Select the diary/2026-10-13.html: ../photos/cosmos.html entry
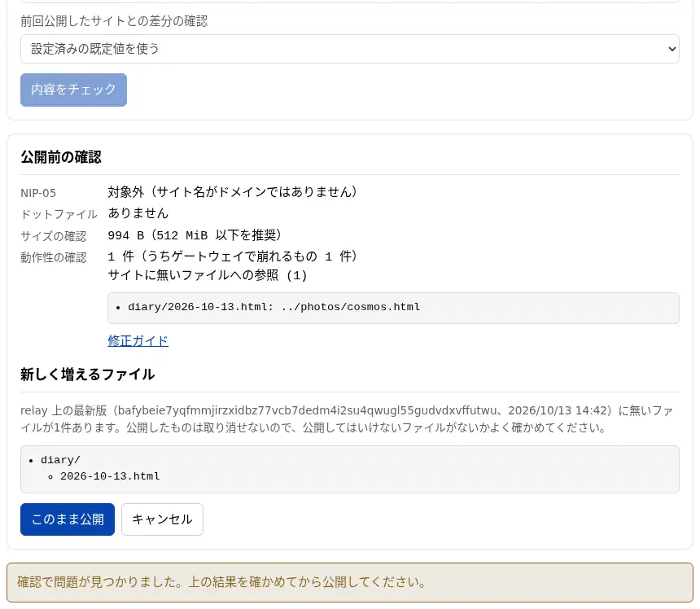 click(x=273, y=307)
